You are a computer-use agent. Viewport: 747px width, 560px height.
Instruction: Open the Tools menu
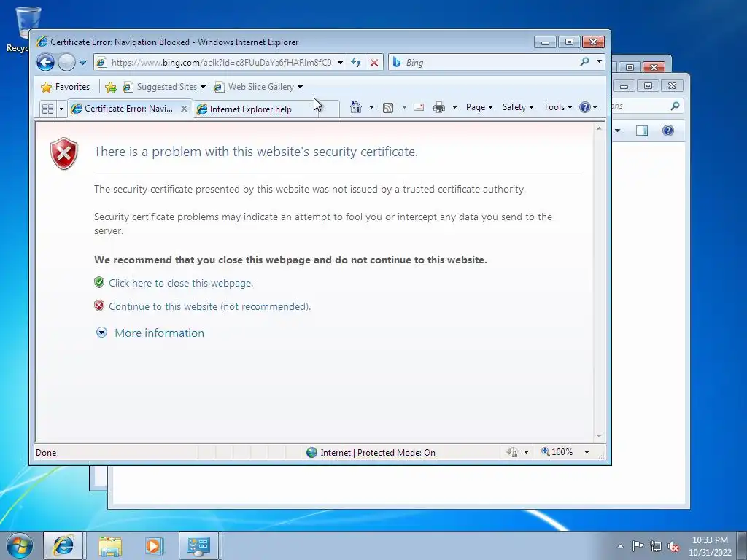point(558,107)
